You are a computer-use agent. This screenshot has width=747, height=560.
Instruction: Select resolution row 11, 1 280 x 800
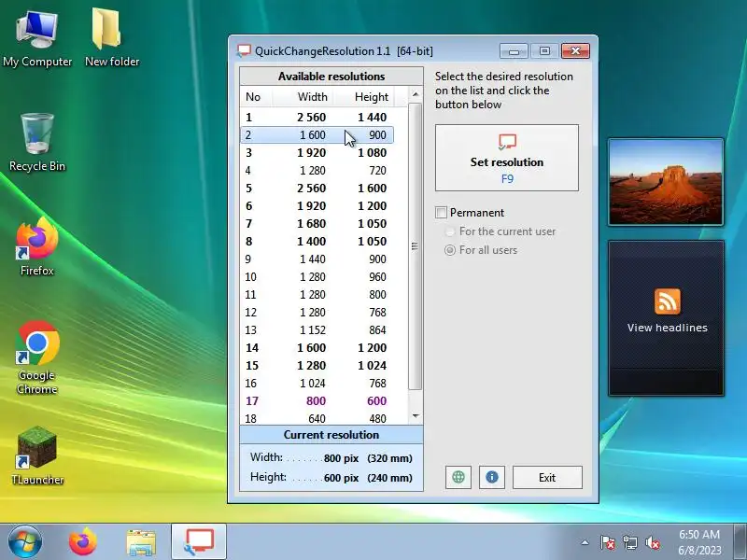coord(317,294)
